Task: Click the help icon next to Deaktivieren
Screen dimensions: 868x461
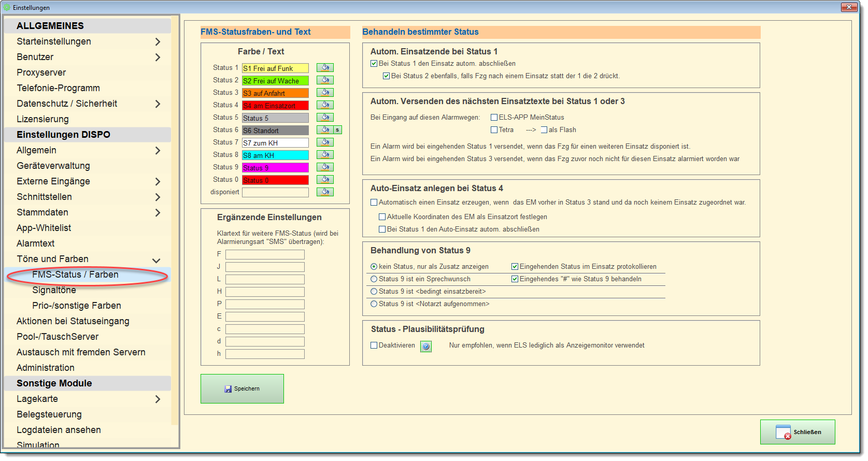Action: (426, 347)
